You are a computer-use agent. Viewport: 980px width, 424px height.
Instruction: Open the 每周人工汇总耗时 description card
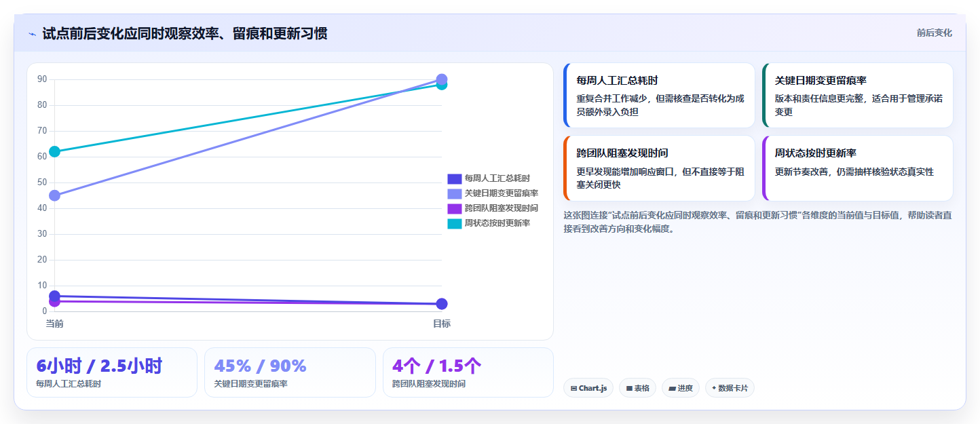[x=659, y=96]
